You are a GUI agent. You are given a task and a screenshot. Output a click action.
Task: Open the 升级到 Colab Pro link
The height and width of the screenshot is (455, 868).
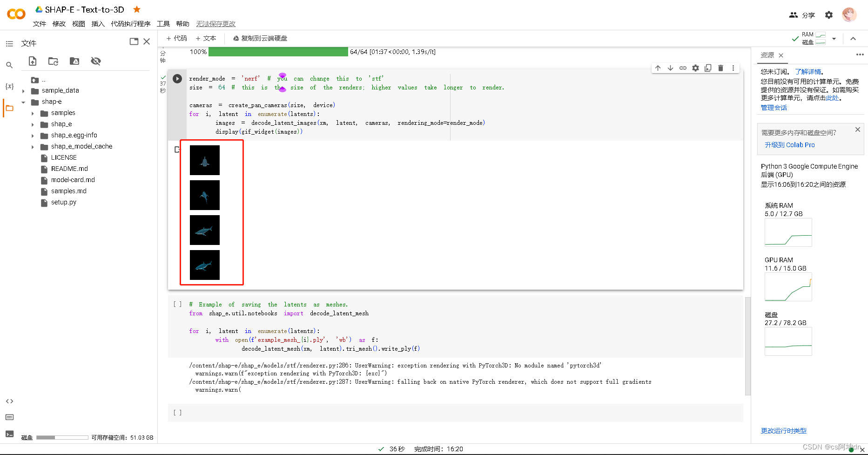click(789, 145)
